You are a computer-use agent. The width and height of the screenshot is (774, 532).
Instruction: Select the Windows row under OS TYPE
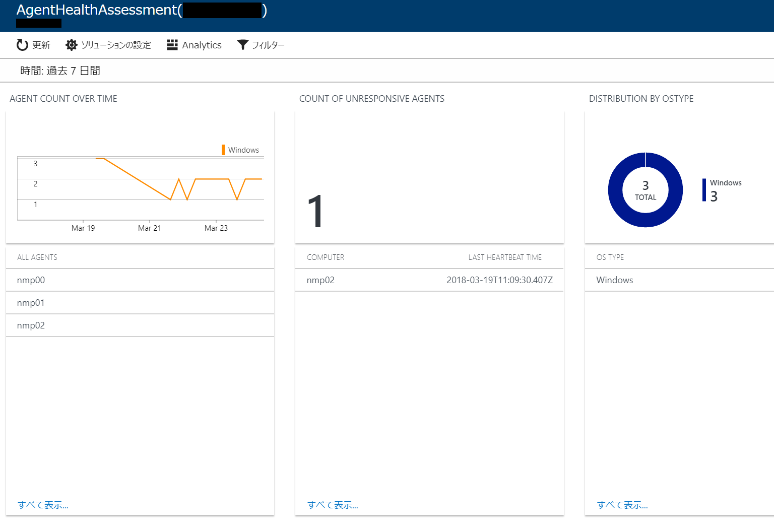point(614,280)
